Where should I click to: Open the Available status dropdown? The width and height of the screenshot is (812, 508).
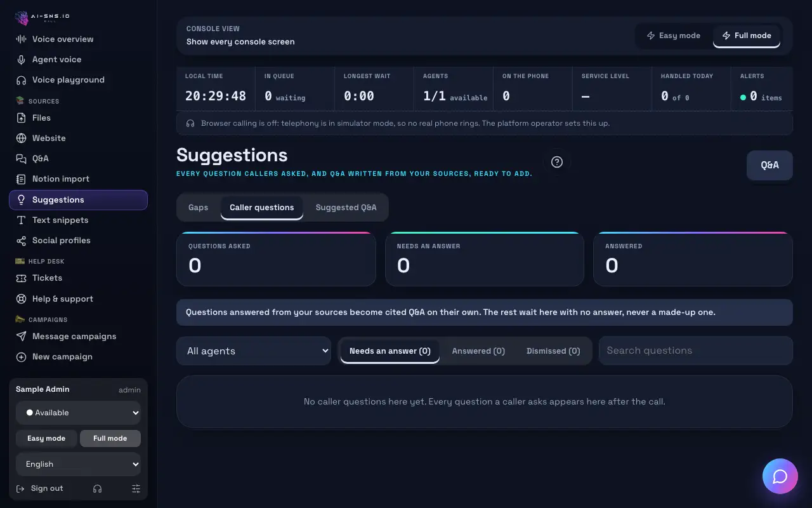78,413
